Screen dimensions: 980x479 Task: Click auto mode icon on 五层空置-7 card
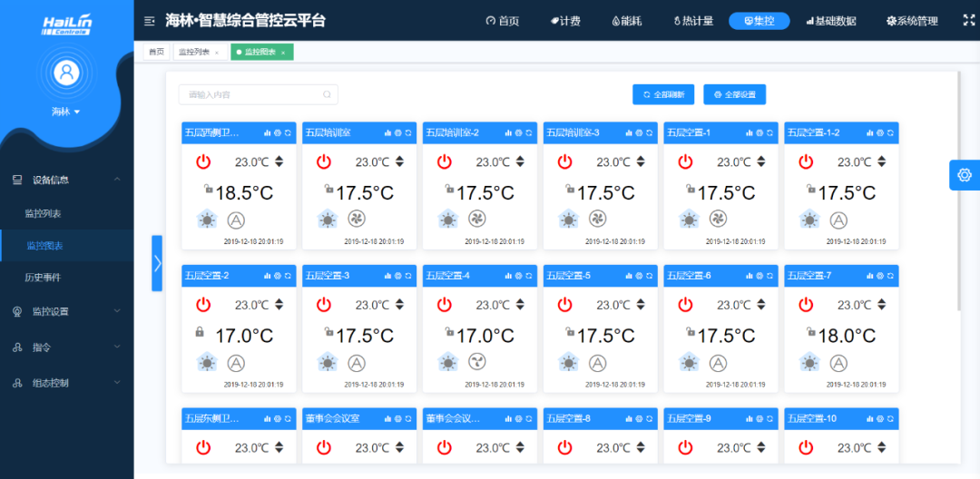click(x=838, y=363)
